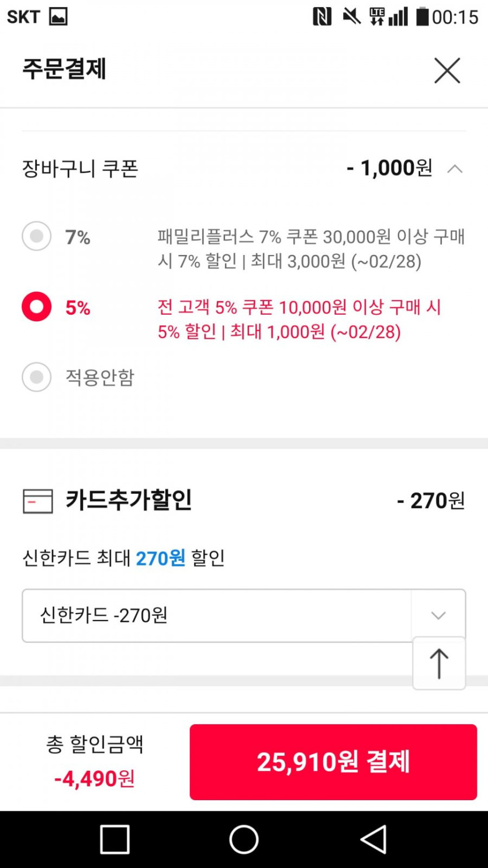Tap the Android recent apps square
This screenshot has width=488, height=868.
[x=115, y=839]
